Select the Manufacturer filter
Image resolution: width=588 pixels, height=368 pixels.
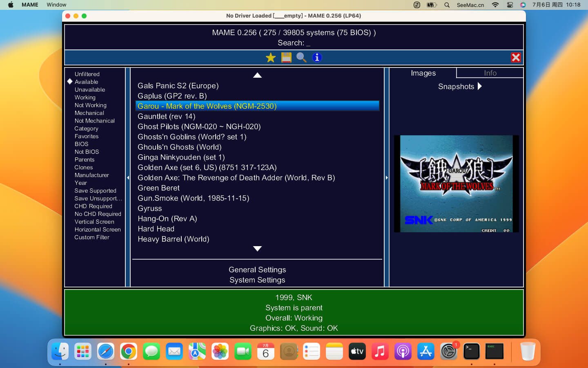point(91,175)
